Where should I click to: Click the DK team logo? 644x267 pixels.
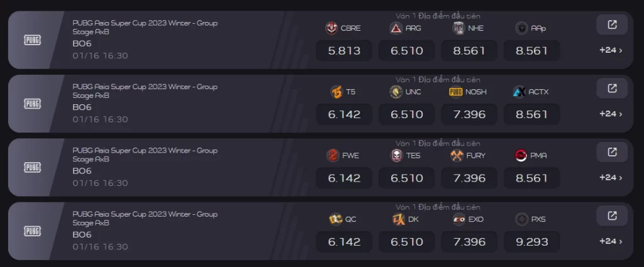399,219
